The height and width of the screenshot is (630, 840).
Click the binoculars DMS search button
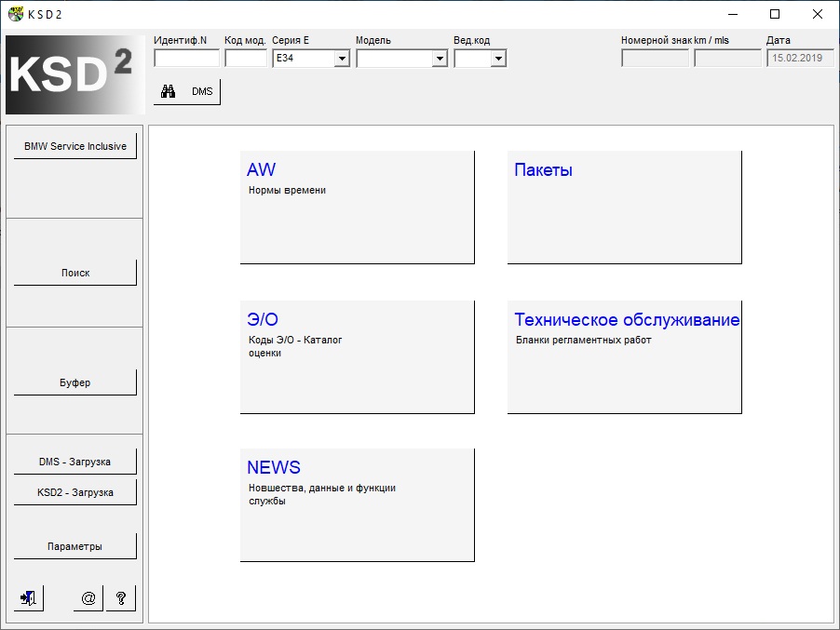pyautogui.click(x=187, y=92)
